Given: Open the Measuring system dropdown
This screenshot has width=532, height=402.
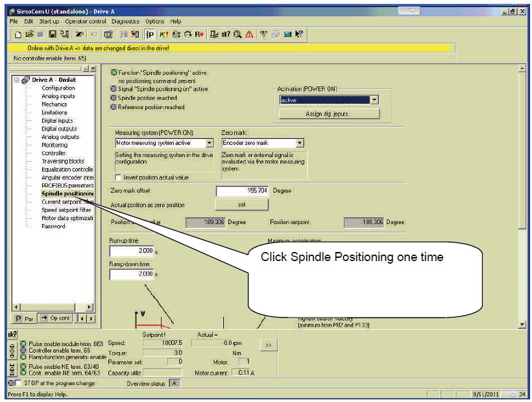Looking at the screenshot, I should pos(209,143).
